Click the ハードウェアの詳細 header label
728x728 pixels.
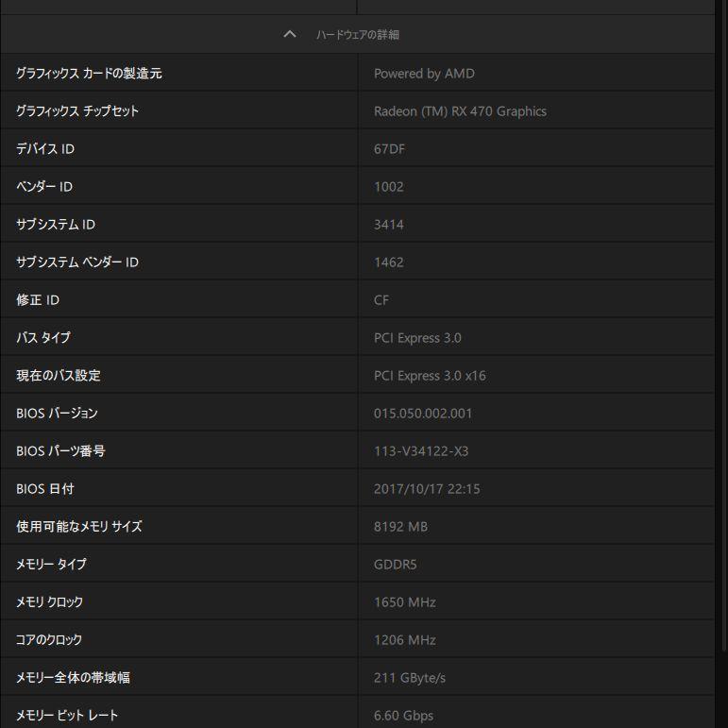click(x=358, y=35)
